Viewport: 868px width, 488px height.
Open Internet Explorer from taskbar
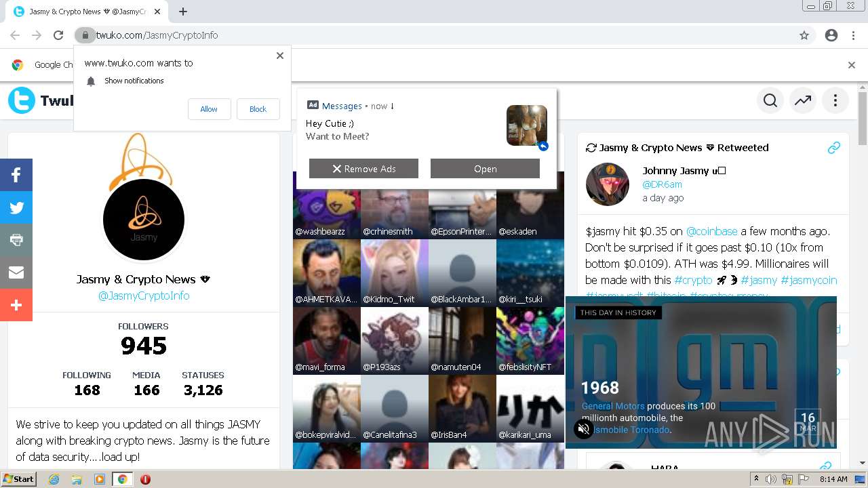tap(54, 479)
